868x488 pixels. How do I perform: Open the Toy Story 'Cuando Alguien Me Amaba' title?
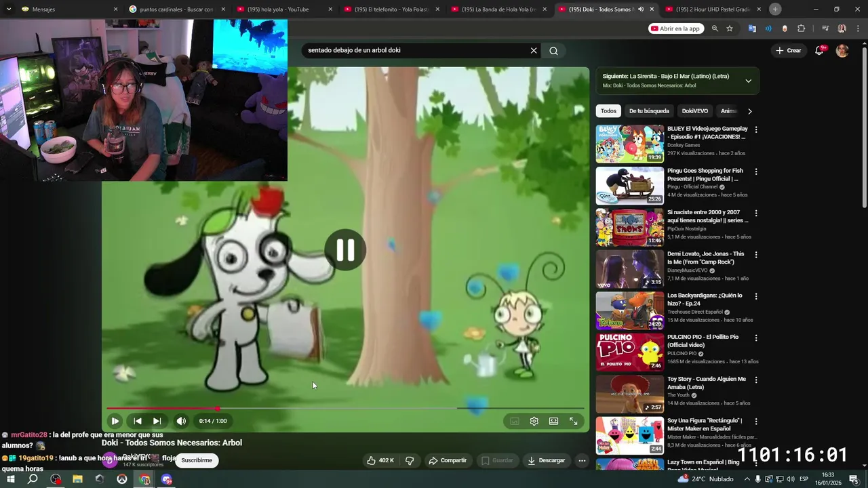click(707, 383)
